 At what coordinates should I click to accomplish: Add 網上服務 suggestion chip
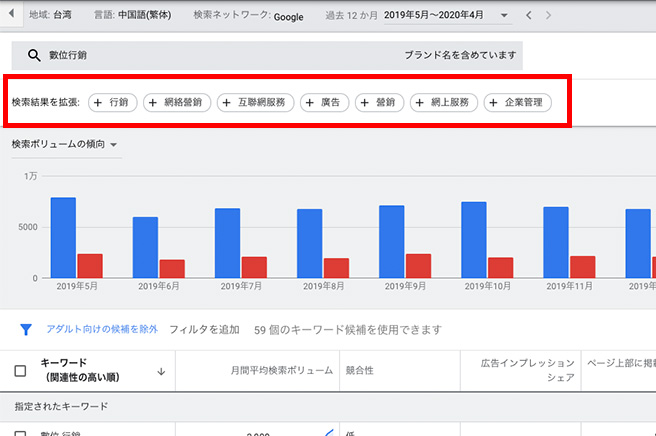[443, 103]
